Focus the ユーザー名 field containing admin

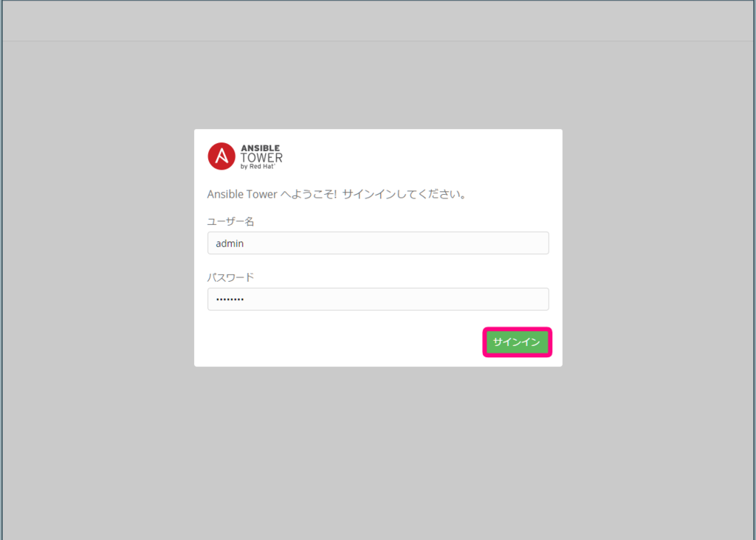coord(378,243)
